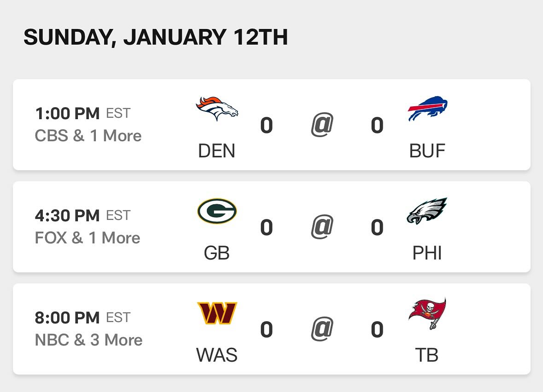Viewport: 543px width, 392px height.
Task: Click the Denver Broncos logo
Action: (x=217, y=109)
